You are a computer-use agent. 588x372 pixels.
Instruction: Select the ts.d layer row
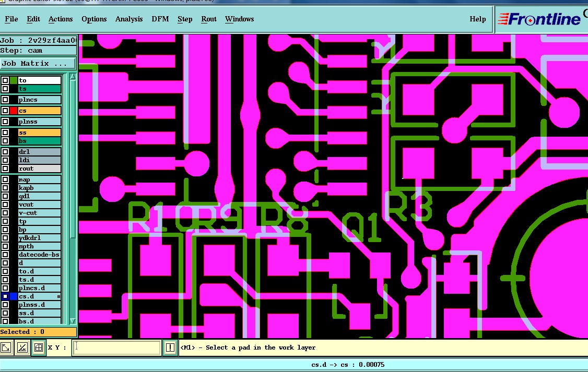[x=39, y=280]
